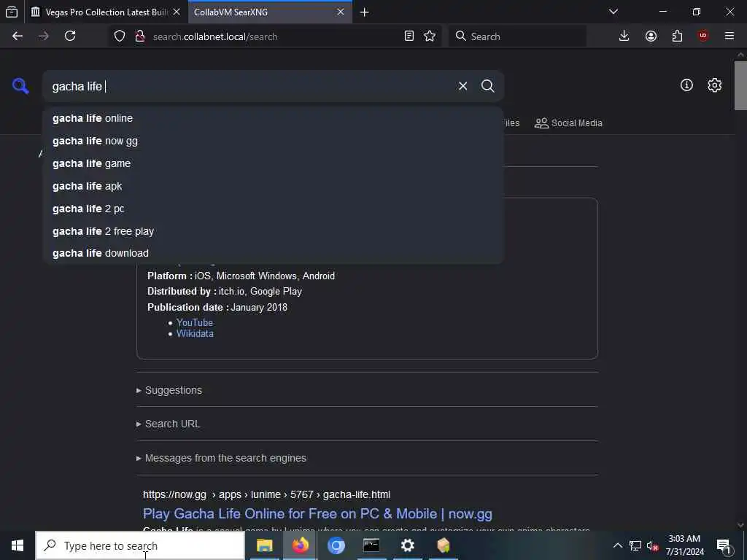Show hidden system tray icons
This screenshot has width=747, height=560.
(617, 545)
